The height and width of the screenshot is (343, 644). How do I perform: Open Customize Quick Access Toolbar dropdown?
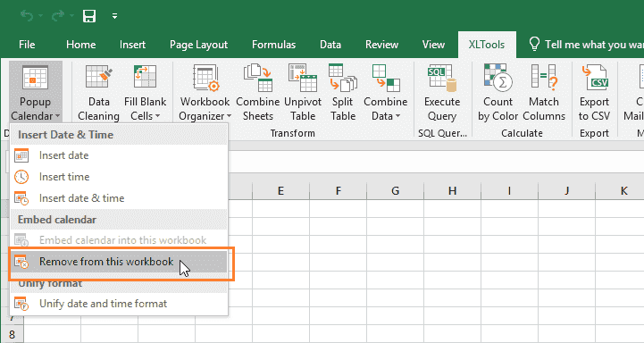click(x=114, y=16)
